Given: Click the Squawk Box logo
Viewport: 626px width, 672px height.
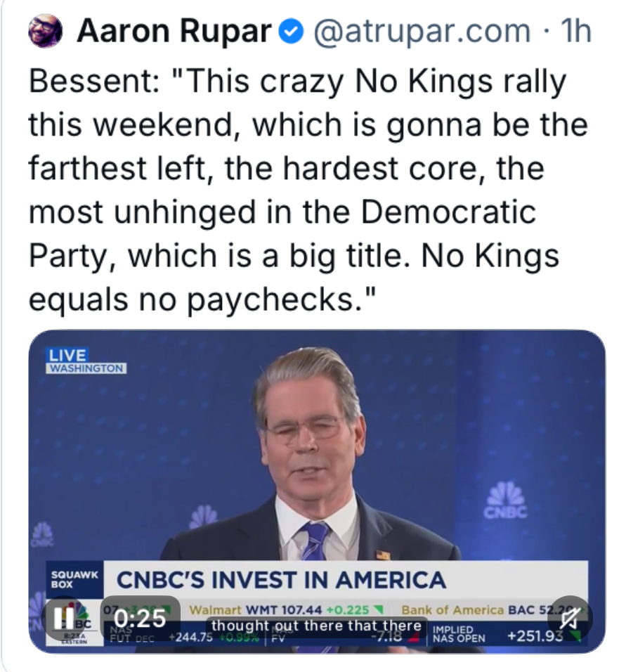Looking at the screenshot, I should point(65,579).
